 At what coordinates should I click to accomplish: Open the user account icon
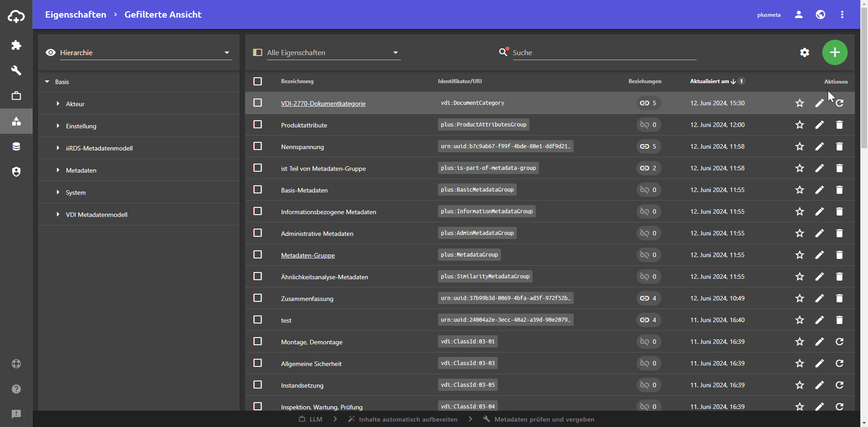(799, 14)
